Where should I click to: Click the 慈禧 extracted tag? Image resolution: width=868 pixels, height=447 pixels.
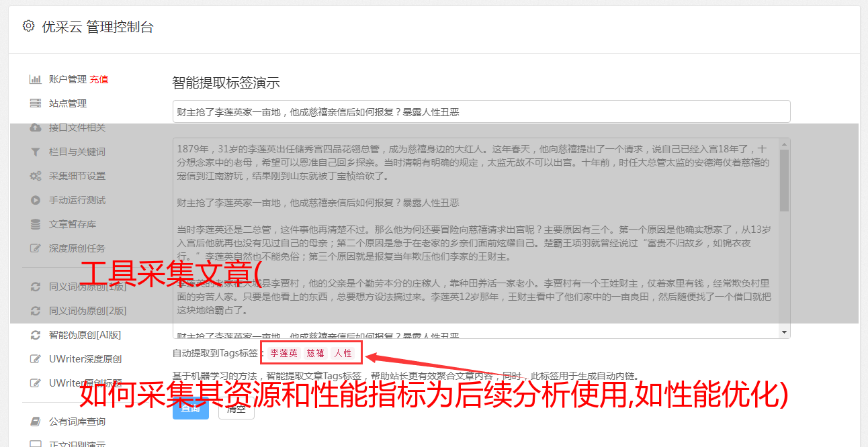point(316,353)
